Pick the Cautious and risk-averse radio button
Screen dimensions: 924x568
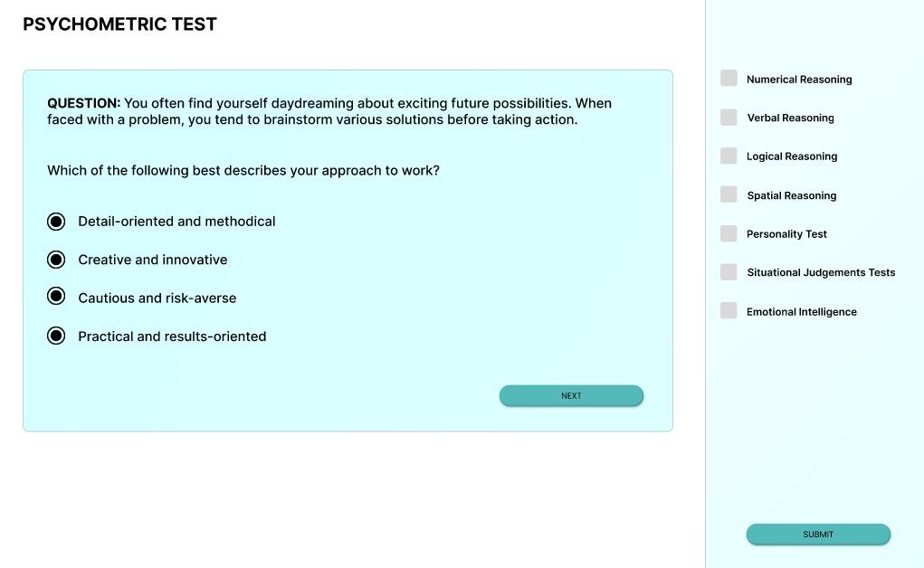pos(56,297)
